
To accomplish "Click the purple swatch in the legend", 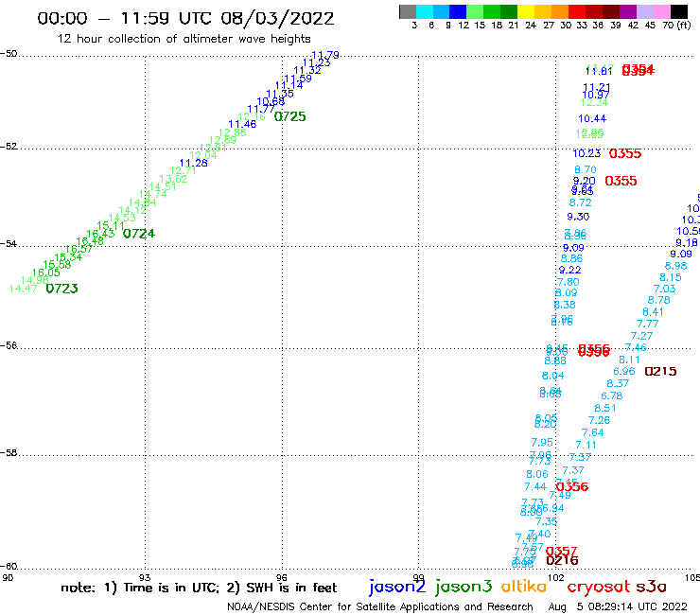I will coord(628,11).
